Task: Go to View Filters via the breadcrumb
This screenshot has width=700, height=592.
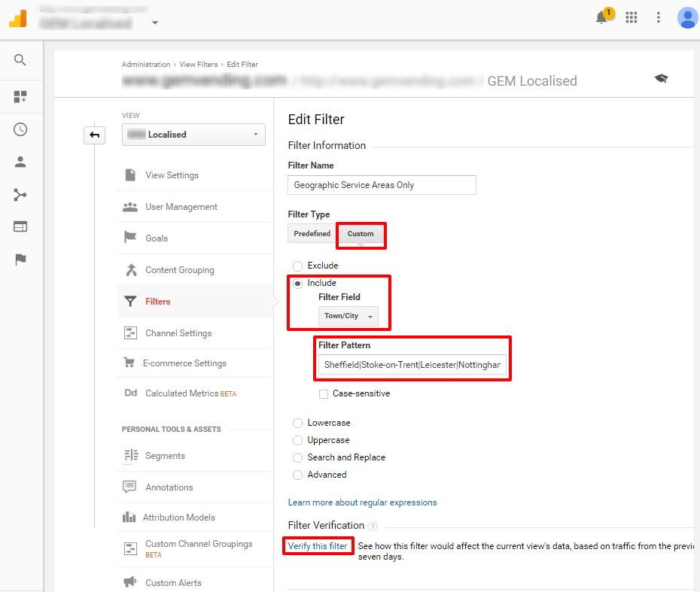Action: tap(198, 64)
